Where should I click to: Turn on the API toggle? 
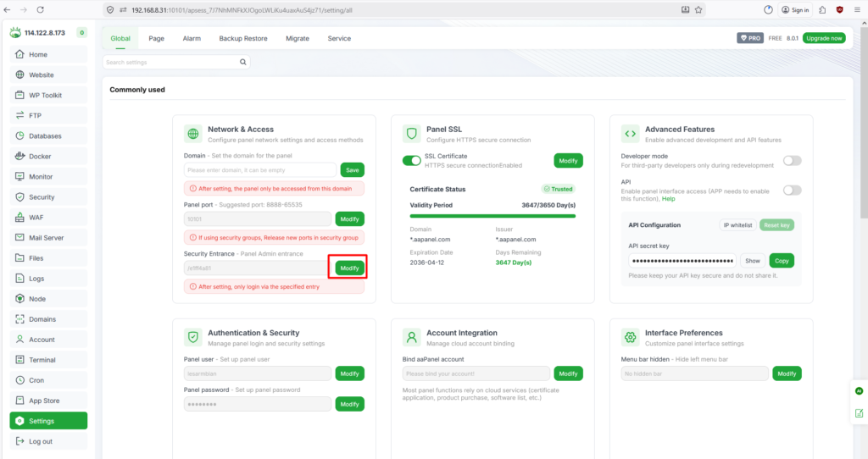point(792,191)
